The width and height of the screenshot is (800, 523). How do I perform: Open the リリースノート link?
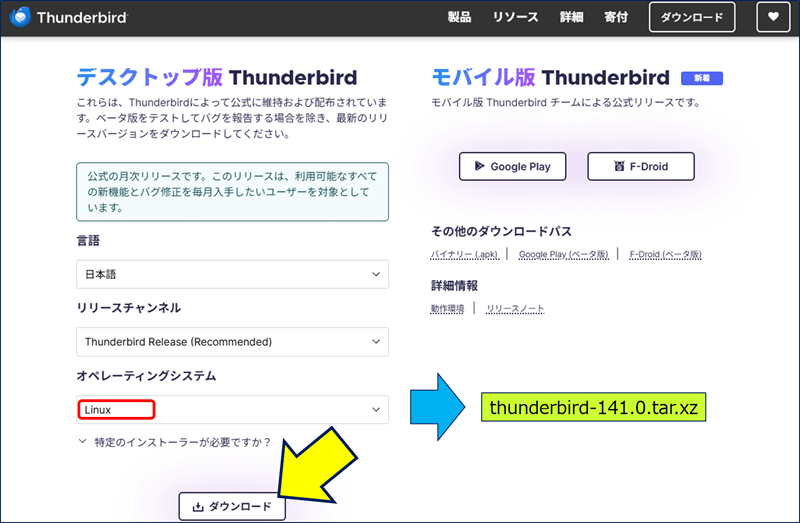515,309
